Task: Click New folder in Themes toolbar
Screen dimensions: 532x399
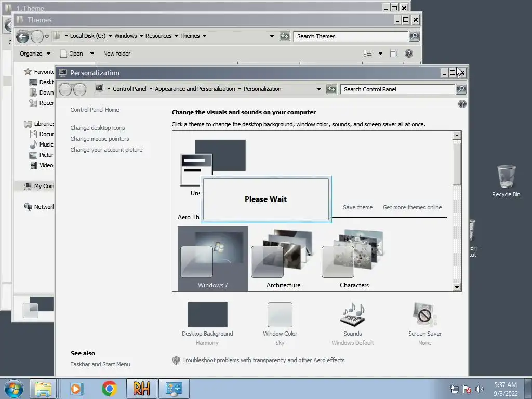Action: tap(117, 54)
